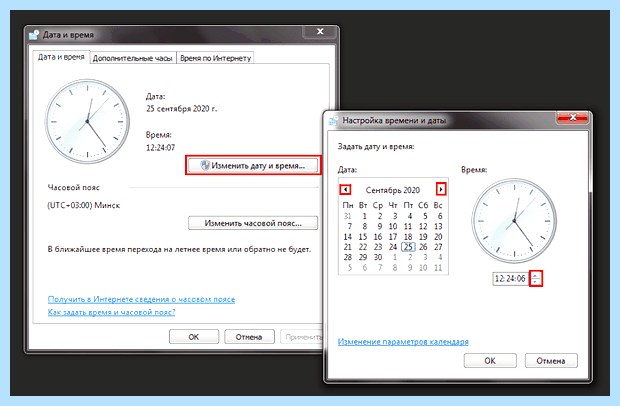Click the previous month arrow in calendar
The width and height of the screenshot is (620, 406).
(x=346, y=189)
